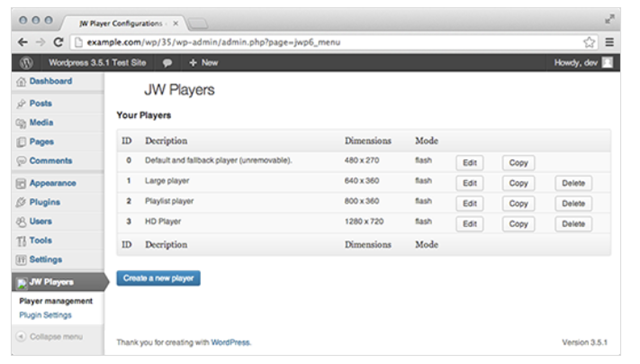The width and height of the screenshot is (640, 364).
Task: Select Player management submenu item
Action: (x=56, y=301)
